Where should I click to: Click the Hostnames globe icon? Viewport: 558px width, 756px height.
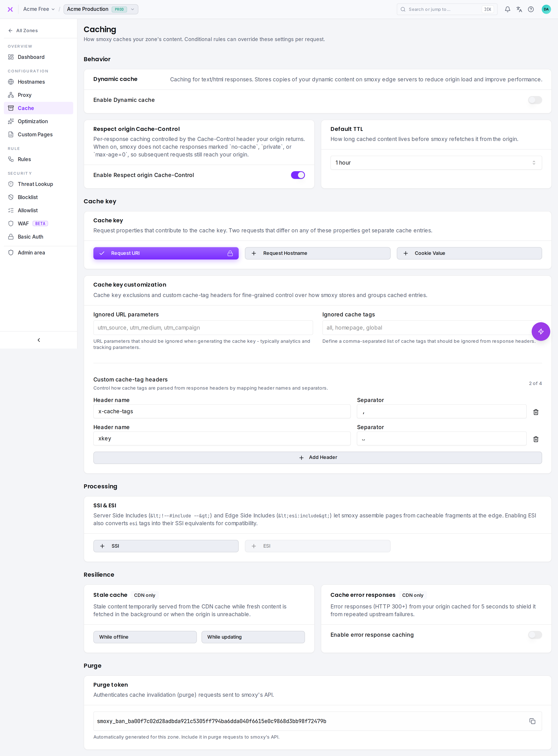(x=11, y=82)
